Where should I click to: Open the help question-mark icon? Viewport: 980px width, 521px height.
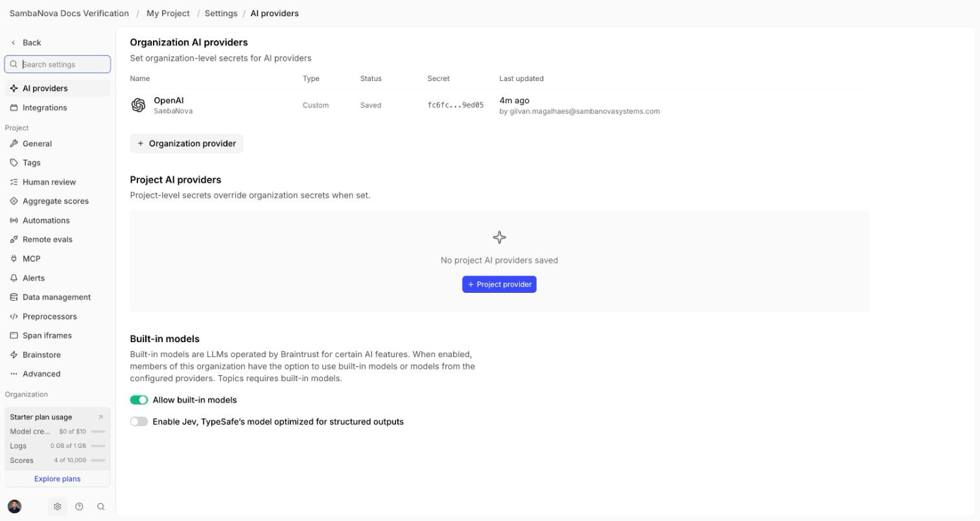(79, 507)
